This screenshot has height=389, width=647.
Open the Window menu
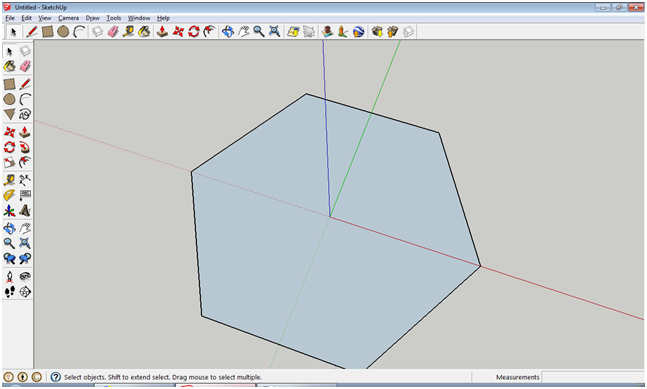click(139, 18)
